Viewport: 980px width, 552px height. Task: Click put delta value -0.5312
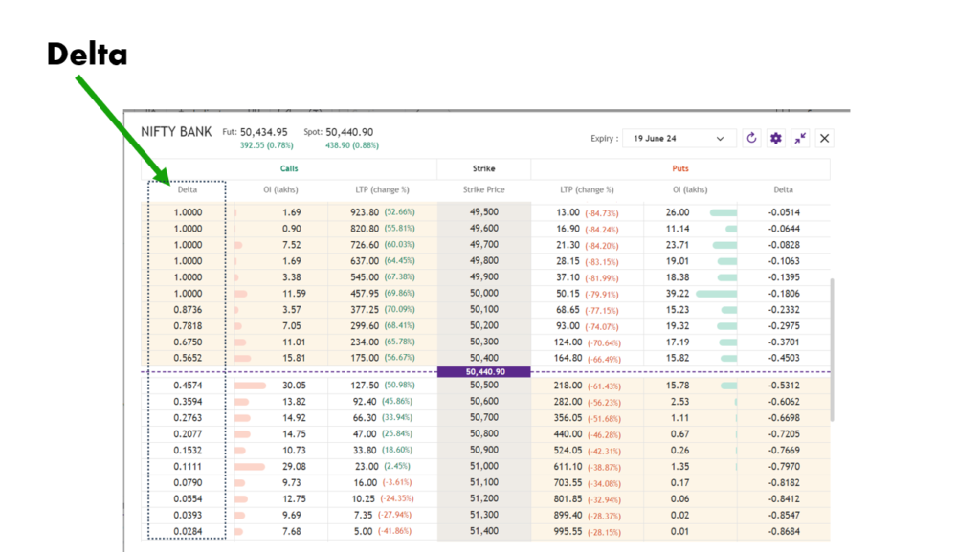(784, 386)
